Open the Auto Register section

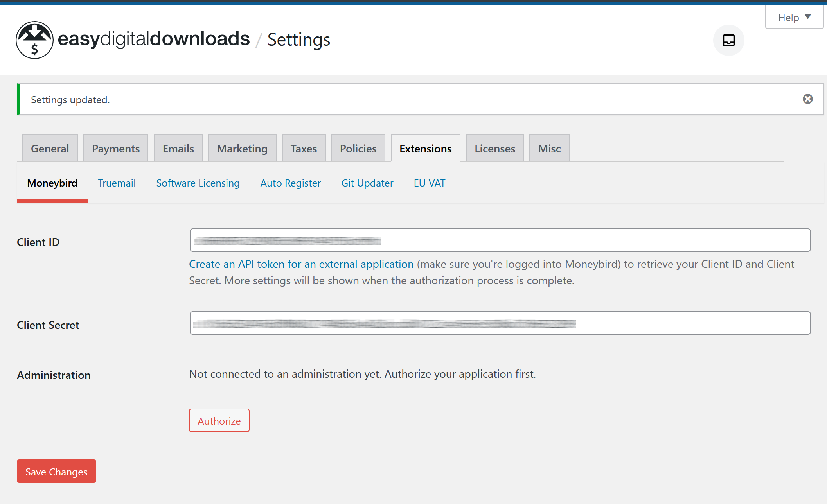click(291, 183)
